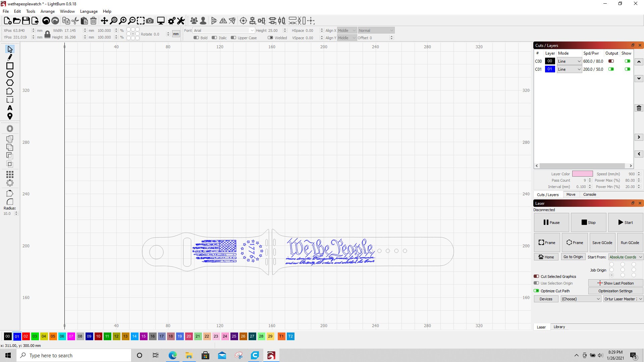Open the Preview monitor icon
The image size is (644, 362).
(x=161, y=21)
